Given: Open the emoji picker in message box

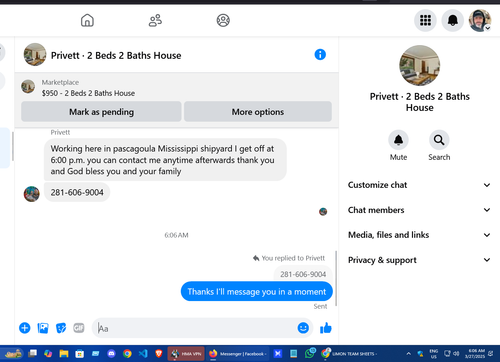Looking at the screenshot, I should coord(303,328).
